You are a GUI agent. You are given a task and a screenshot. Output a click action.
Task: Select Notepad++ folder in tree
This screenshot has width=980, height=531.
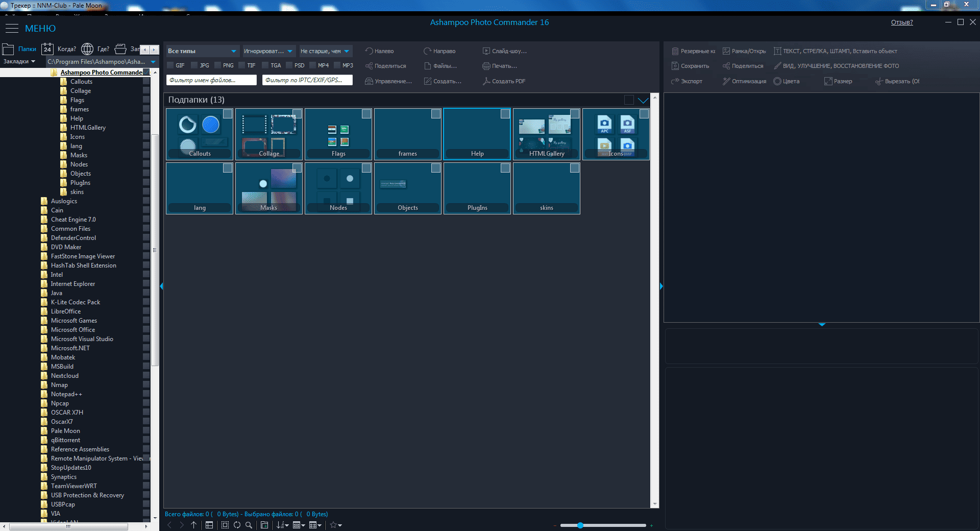(x=66, y=394)
